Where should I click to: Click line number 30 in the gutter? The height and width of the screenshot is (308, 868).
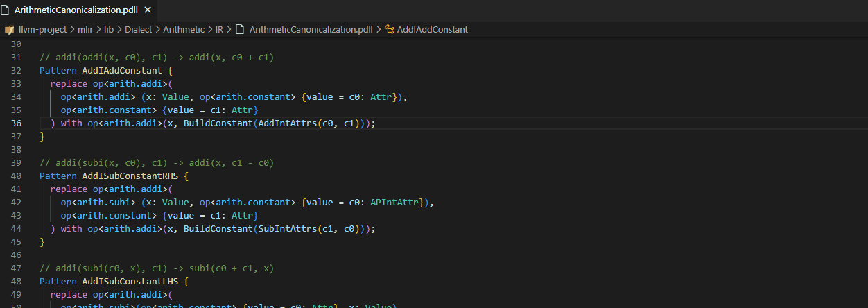17,44
